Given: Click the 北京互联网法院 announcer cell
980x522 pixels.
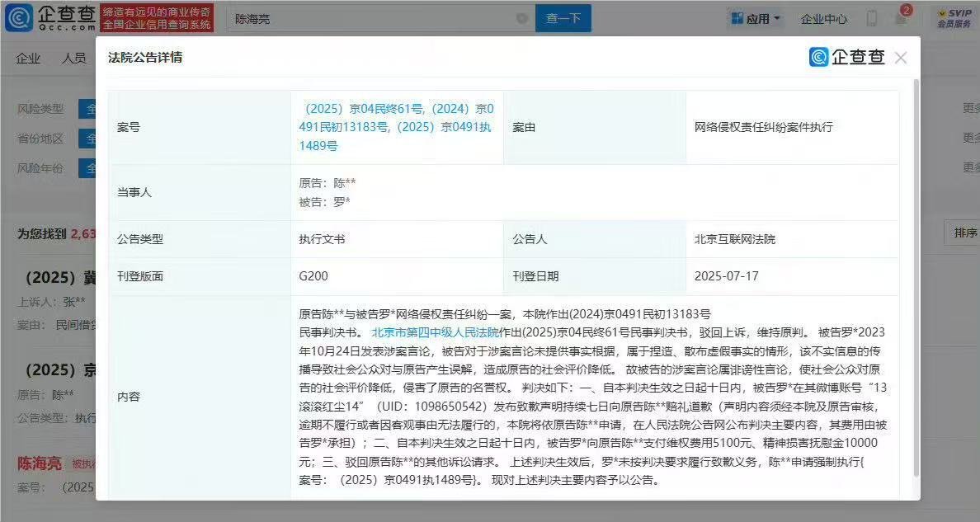Looking at the screenshot, I should [735, 239].
